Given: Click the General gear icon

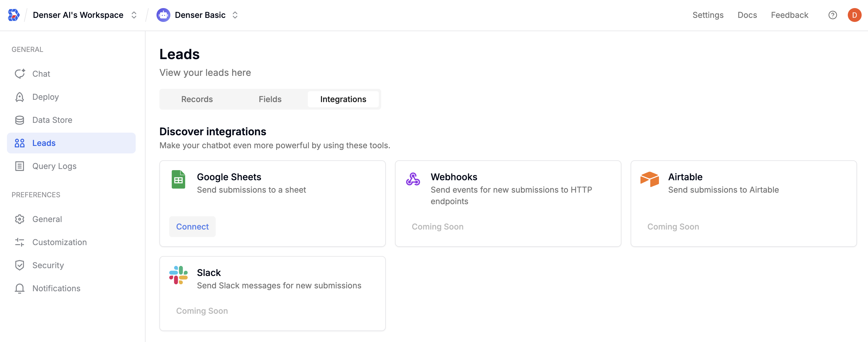Looking at the screenshot, I should point(20,219).
